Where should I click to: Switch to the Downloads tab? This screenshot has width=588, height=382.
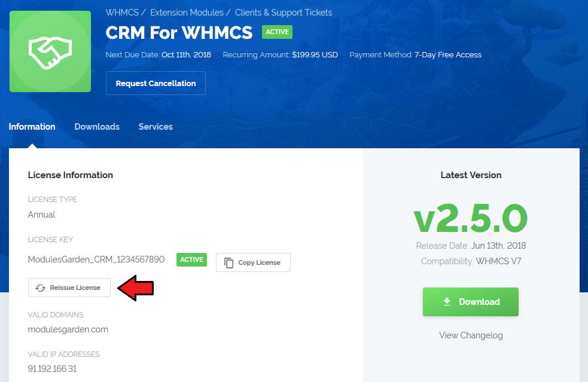97,127
